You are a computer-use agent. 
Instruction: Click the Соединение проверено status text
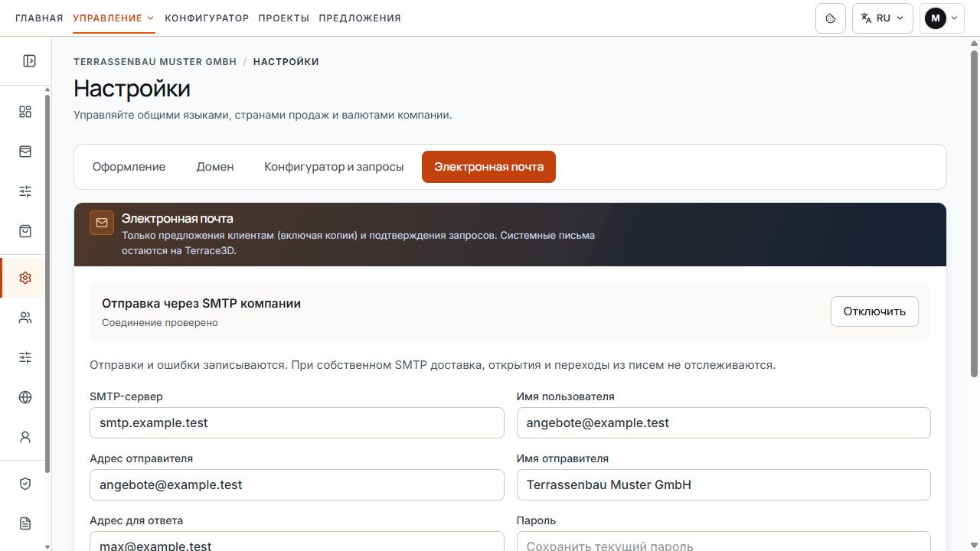coord(160,323)
